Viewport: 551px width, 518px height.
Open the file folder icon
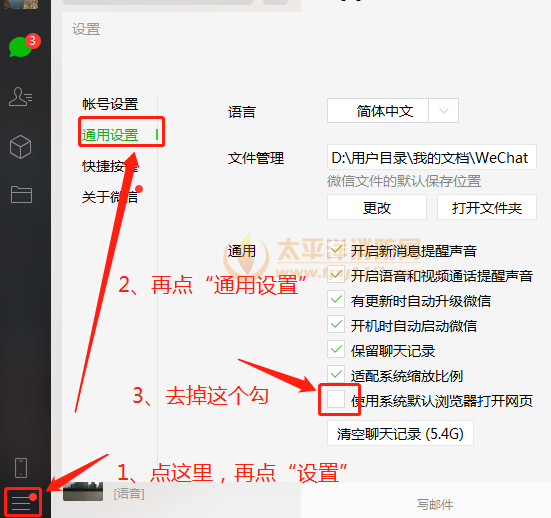[21, 194]
